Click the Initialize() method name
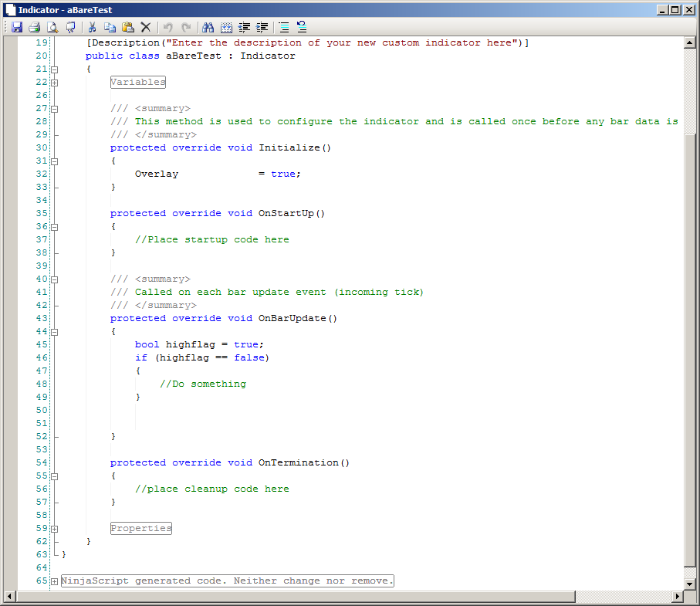This screenshot has width=700, height=606. [295, 147]
